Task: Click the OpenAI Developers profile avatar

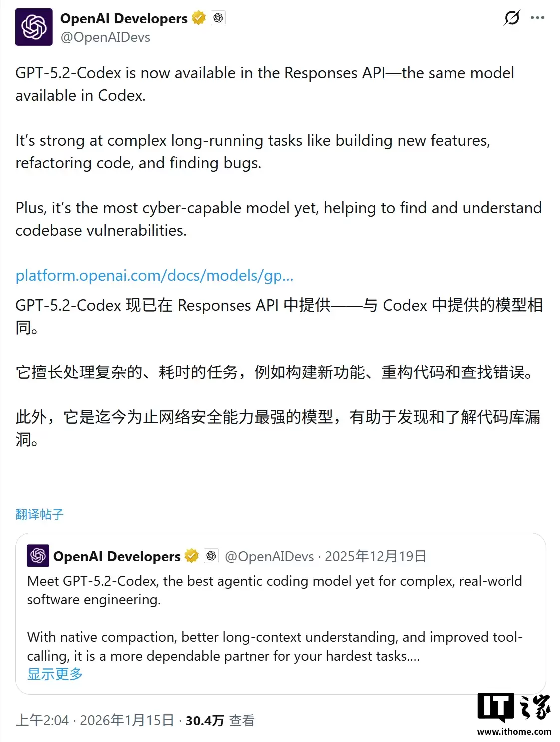Action: pyautogui.click(x=33, y=27)
